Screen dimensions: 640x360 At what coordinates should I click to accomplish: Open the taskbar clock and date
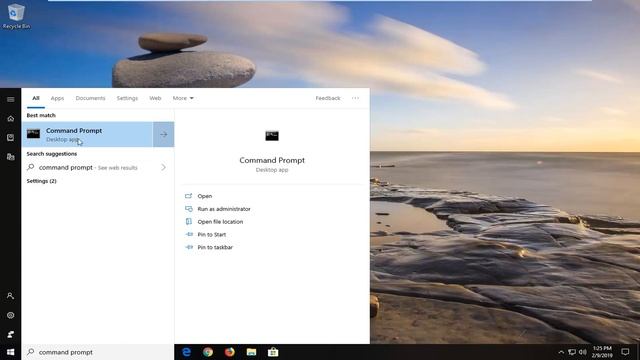[602, 352]
